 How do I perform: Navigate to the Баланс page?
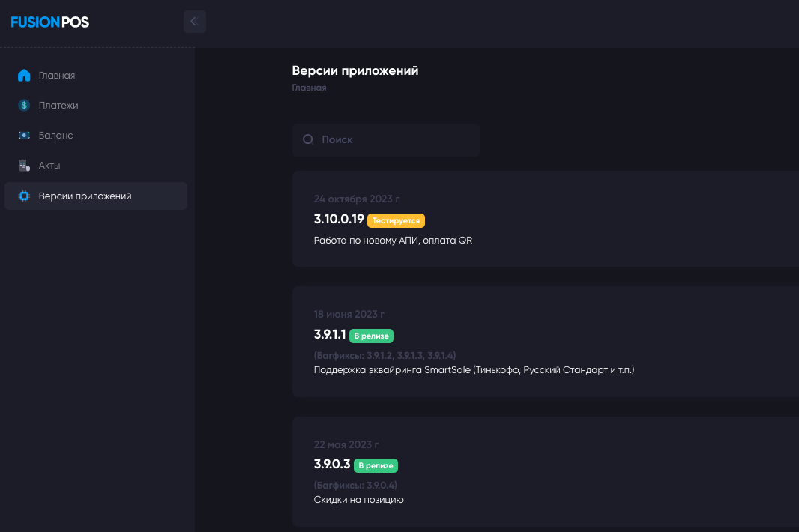pos(55,135)
